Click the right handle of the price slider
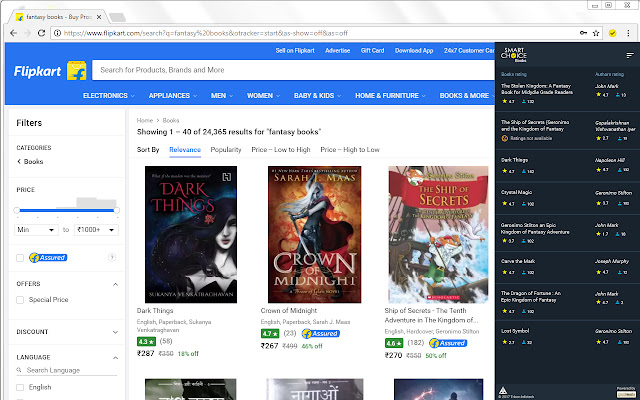The width and height of the screenshot is (640, 400). tap(116, 210)
